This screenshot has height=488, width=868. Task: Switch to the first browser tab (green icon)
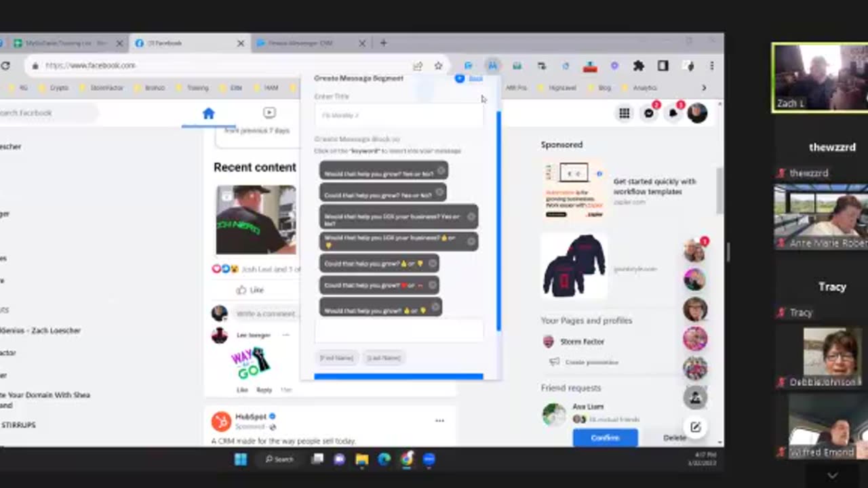click(66, 43)
